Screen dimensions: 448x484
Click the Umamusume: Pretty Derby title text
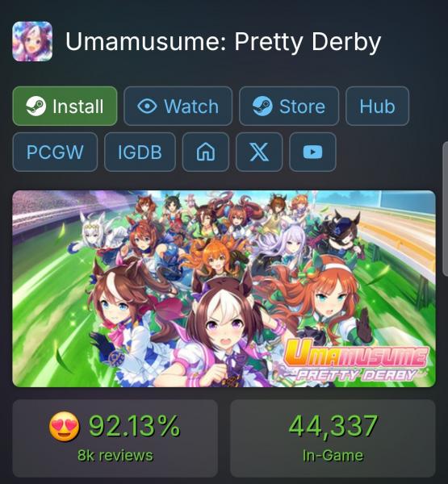coord(223,41)
